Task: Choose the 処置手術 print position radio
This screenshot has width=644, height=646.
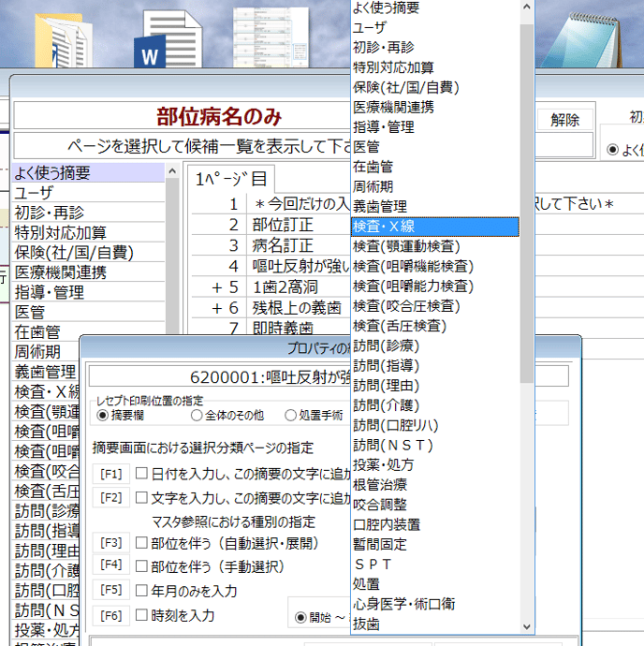Action: pyautogui.click(x=291, y=415)
